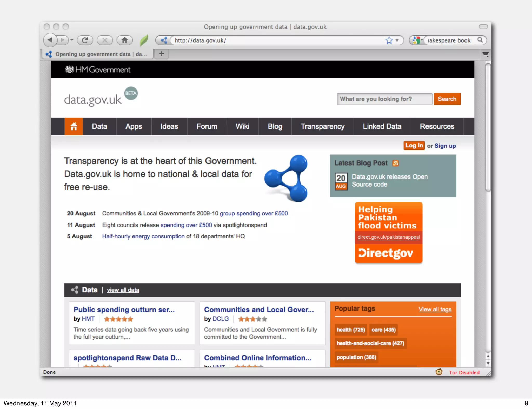
Task: Follow the View all tags link
Action: 435,309
